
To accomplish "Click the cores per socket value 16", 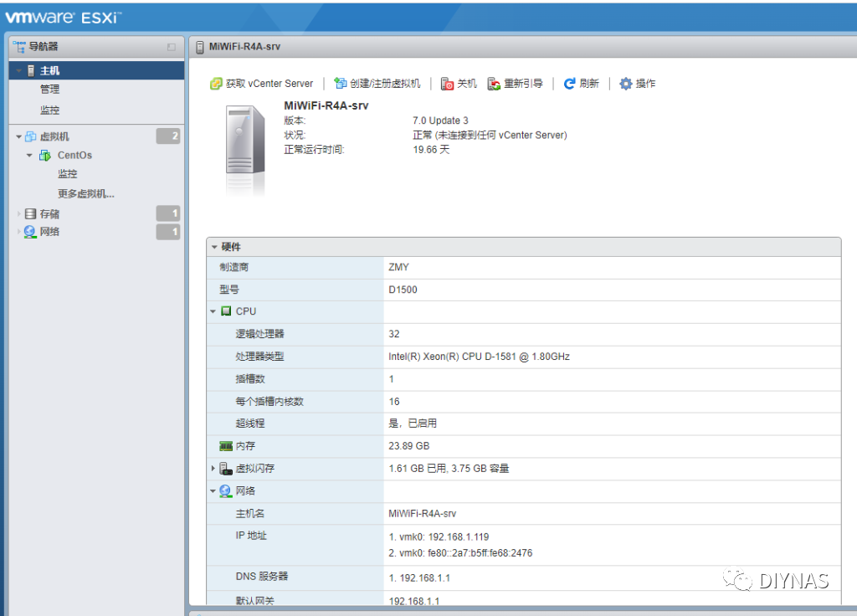I will point(394,402).
